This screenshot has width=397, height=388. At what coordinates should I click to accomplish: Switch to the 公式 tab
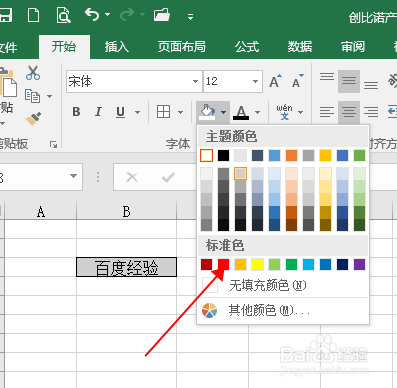247,47
